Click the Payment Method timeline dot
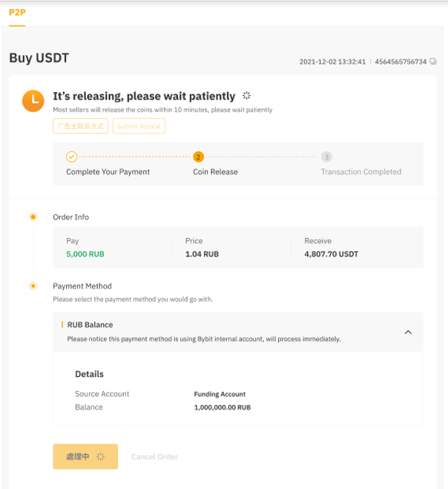The height and width of the screenshot is (489, 448). [33, 286]
